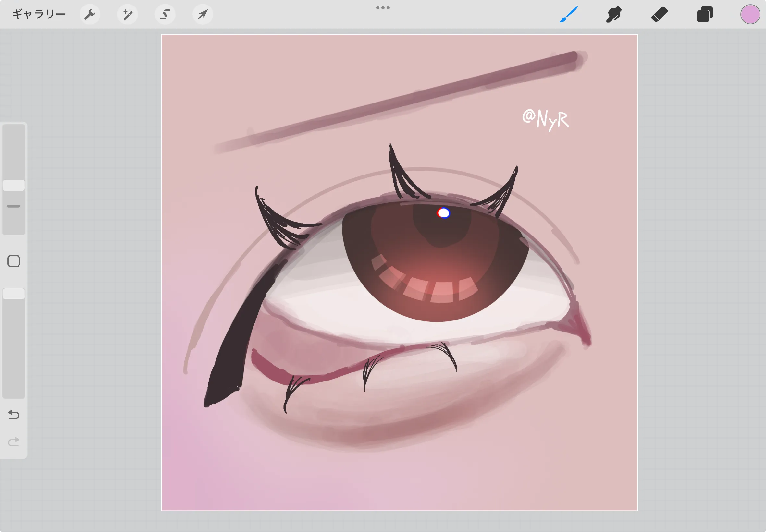Activate the Transform arrow tool
The height and width of the screenshot is (532, 766).
coord(203,14)
